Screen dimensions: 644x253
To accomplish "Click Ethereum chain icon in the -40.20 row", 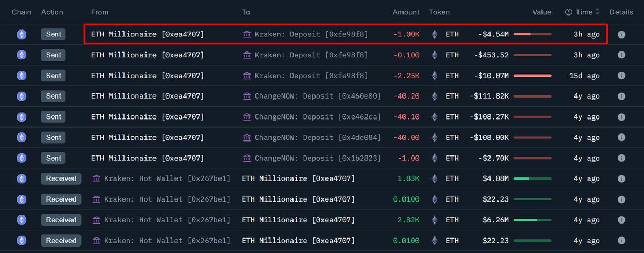I will 21,96.
